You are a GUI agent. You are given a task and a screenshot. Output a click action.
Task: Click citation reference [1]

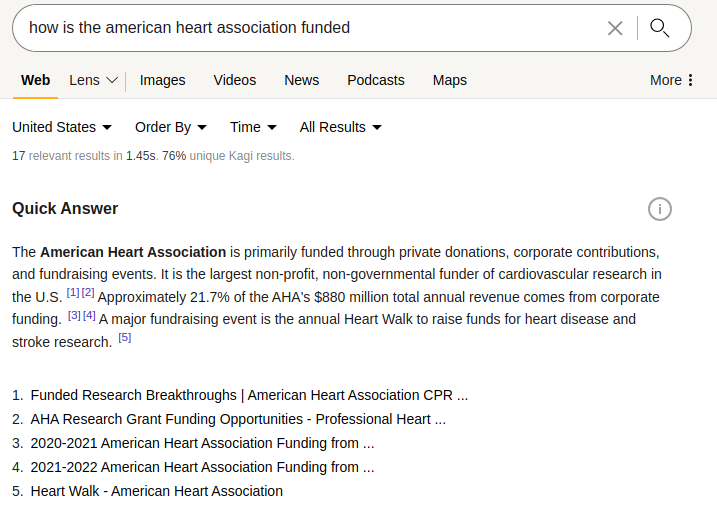(73, 292)
